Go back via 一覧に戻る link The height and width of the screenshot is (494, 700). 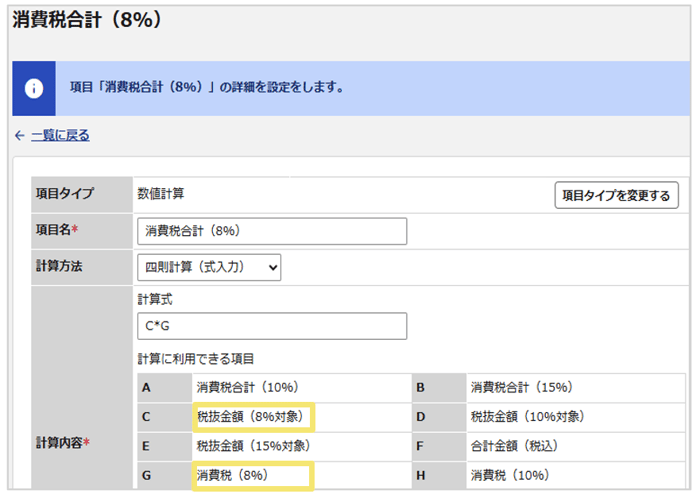[x=60, y=135]
